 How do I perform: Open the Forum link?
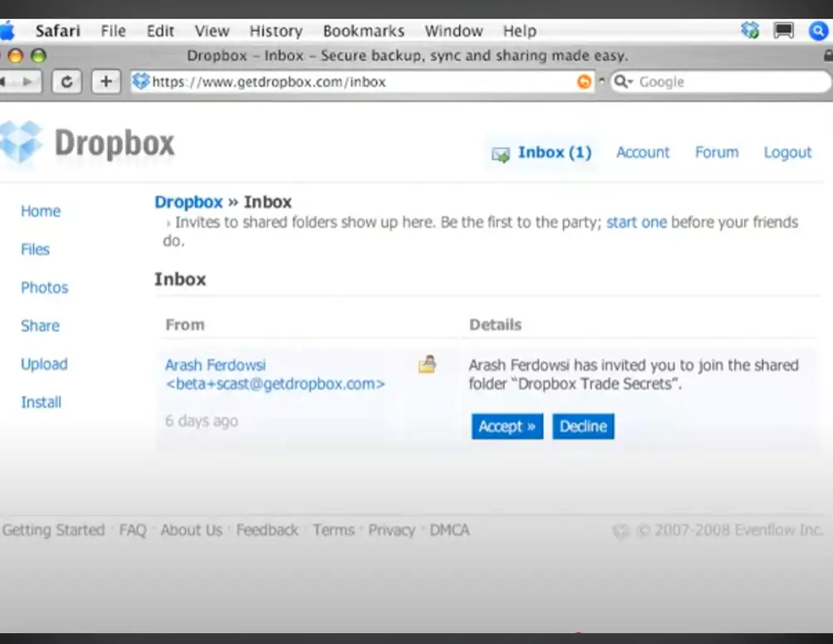[x=717, y=153]
